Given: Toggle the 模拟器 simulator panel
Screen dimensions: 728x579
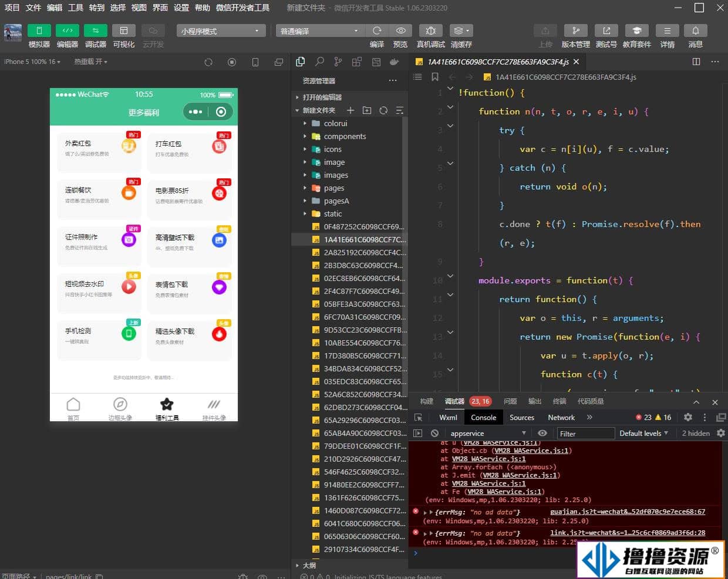Looking at the screenshot, I should (39, 31).
